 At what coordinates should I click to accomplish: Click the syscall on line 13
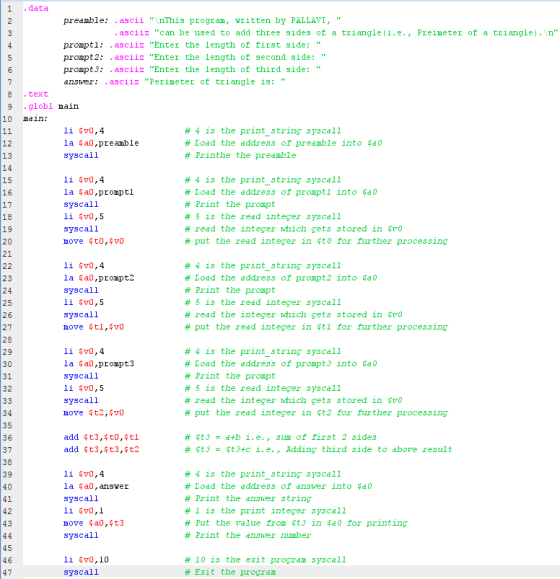[x=81, y=155]
